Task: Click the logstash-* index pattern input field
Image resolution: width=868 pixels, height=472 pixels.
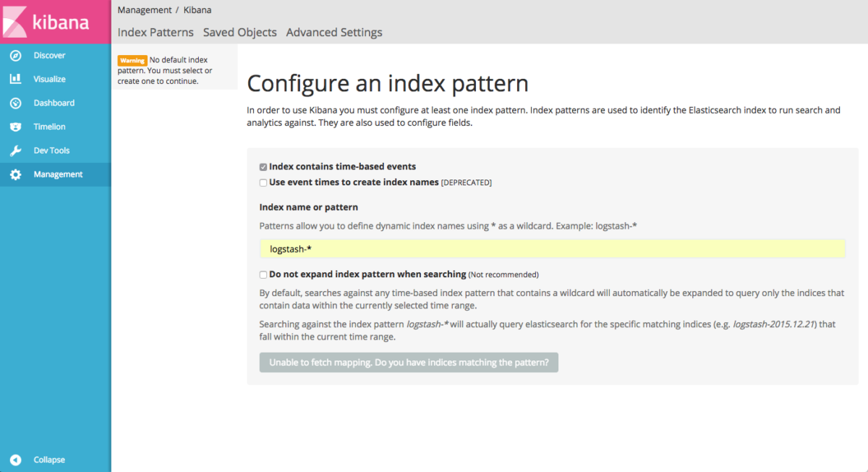Action: pyautogui.click(x=552, y=249)
